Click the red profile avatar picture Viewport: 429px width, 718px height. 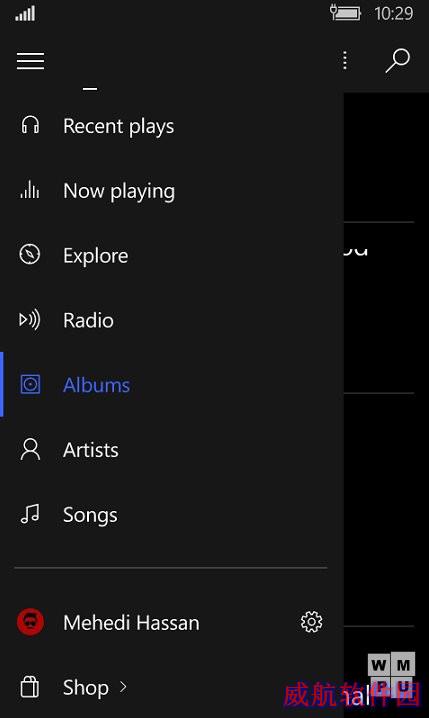[x=30, y=622]
